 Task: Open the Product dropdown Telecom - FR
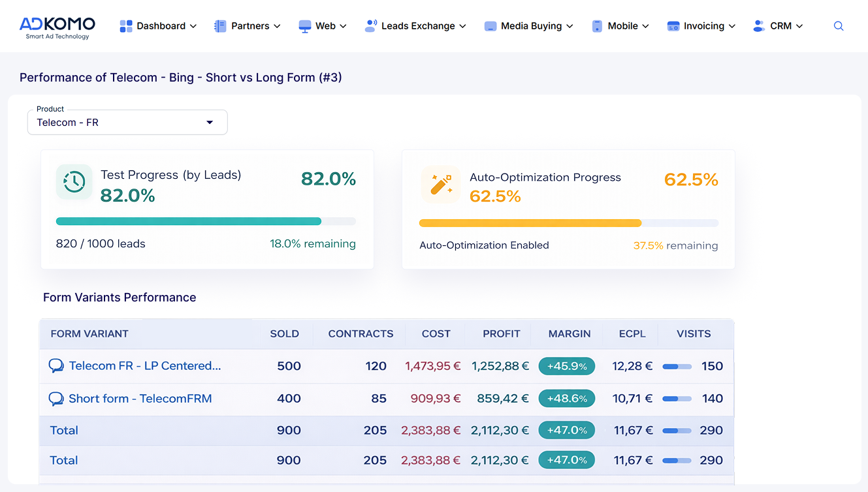coord(127,123)
